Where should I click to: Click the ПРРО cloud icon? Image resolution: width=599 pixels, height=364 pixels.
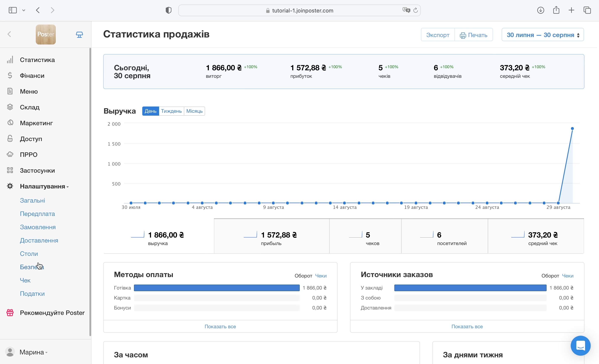point(10,154)
